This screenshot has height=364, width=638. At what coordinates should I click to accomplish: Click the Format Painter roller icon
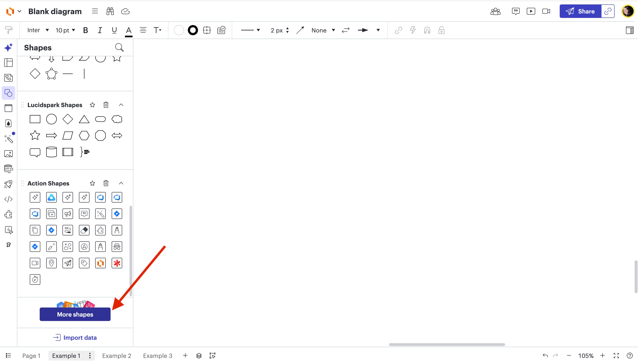coord(8,30)
